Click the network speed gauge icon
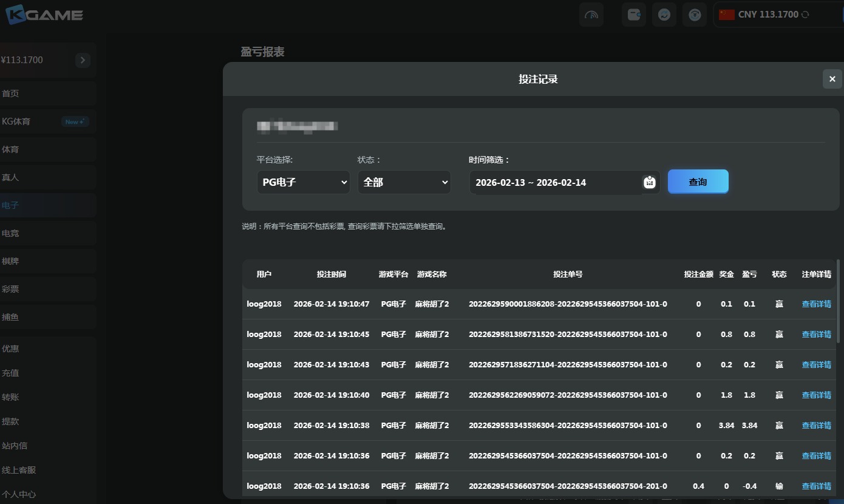Image resolution: width=844 pixels, height=504 pixels. click(x=591, y=14)
